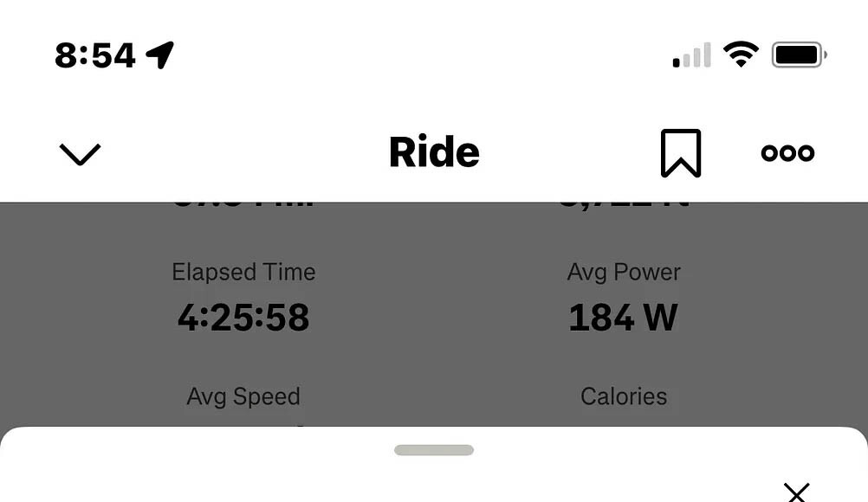Select the Avg Speed label
This screenshot has height=502, width=868.
click(x=243, y=396)
